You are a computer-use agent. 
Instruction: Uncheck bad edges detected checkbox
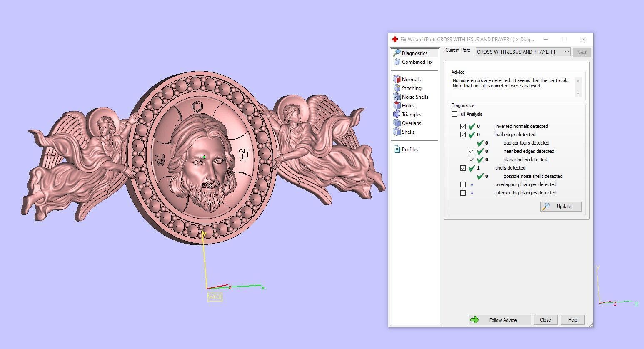[x=463, y=135]
